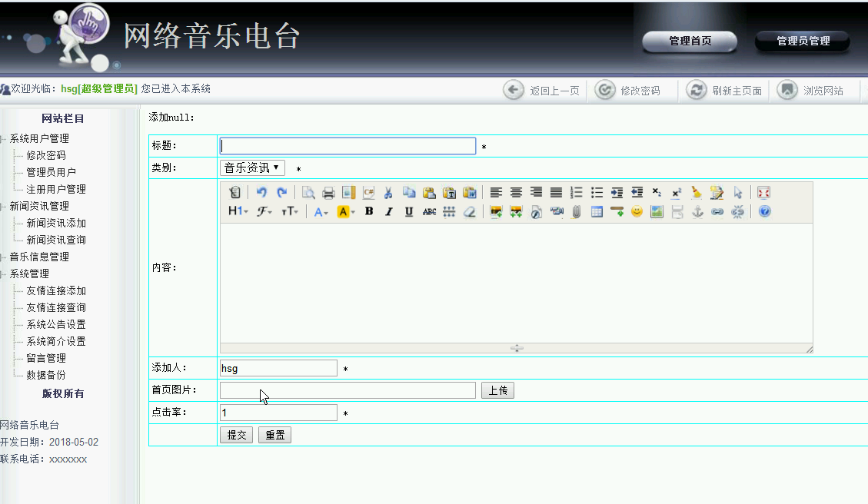Insert a bulleted list

[x=597, y=193]
